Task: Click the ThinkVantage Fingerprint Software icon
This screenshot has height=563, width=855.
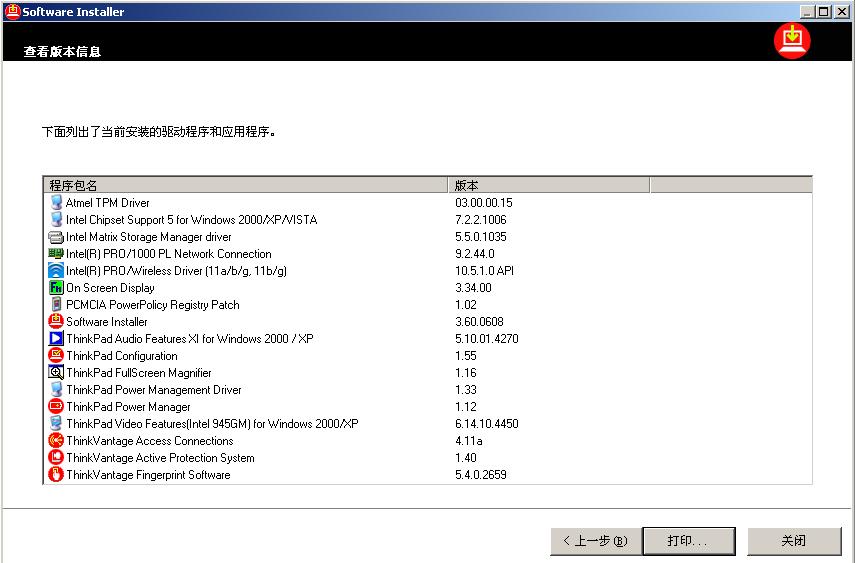Action: pyautogui.click(x=56, y=474)
